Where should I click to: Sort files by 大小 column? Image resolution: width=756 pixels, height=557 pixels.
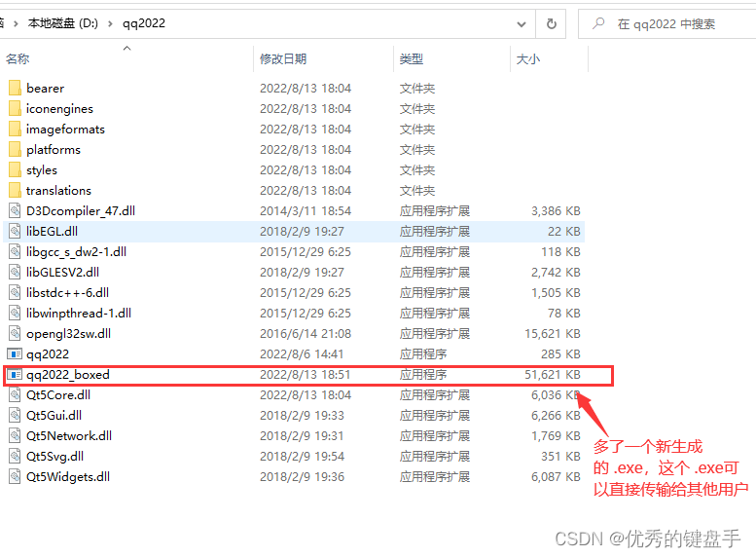click(x=528, y=58)
